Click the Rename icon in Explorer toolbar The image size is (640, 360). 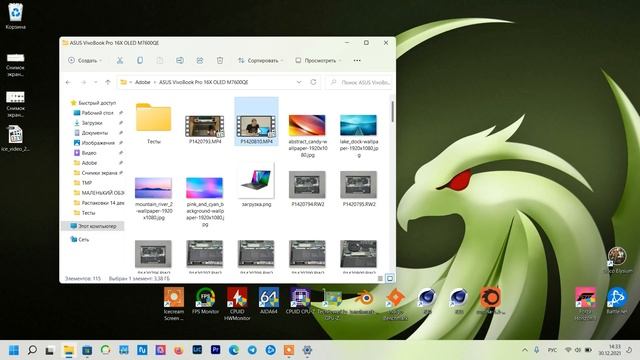(x=180, y=60)
